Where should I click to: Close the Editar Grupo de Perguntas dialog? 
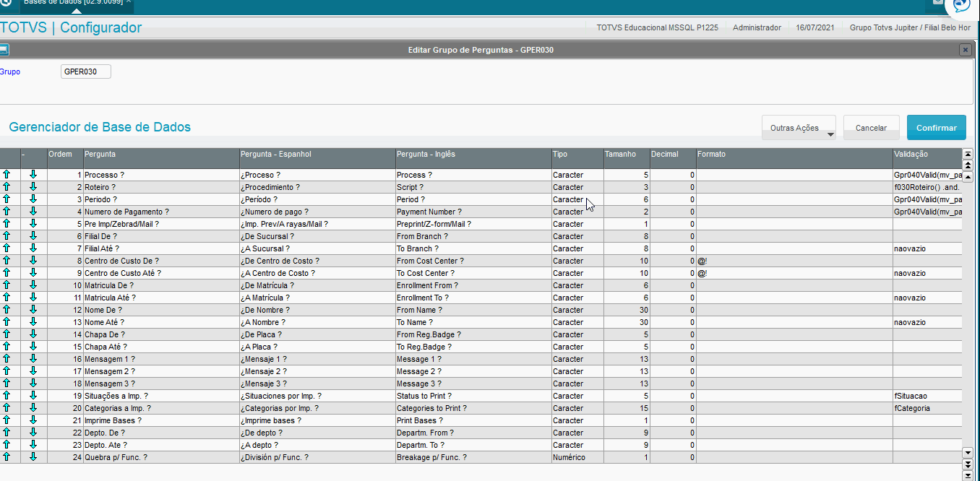tap(965, 50)
